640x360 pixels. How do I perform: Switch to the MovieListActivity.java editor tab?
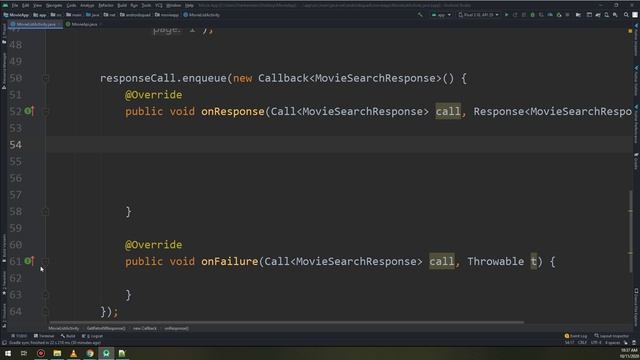click(x=35, y=24)
